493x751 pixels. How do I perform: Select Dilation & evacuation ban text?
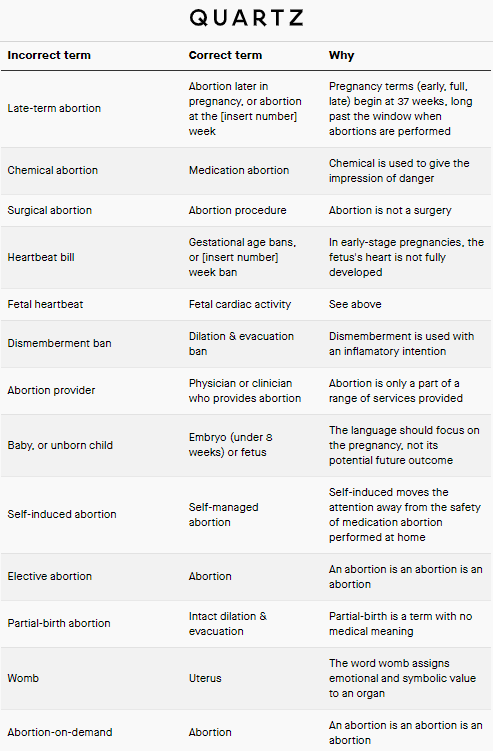pyautogui.click(x=241, y=343)
